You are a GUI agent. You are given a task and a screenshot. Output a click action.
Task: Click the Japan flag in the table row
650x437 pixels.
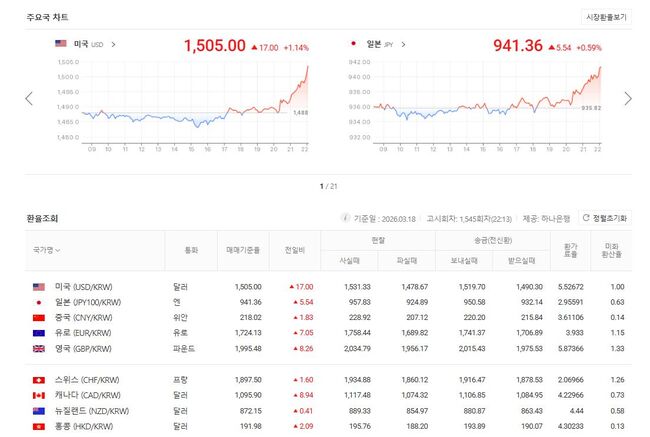pyautogui.click(x=39, y=301)
